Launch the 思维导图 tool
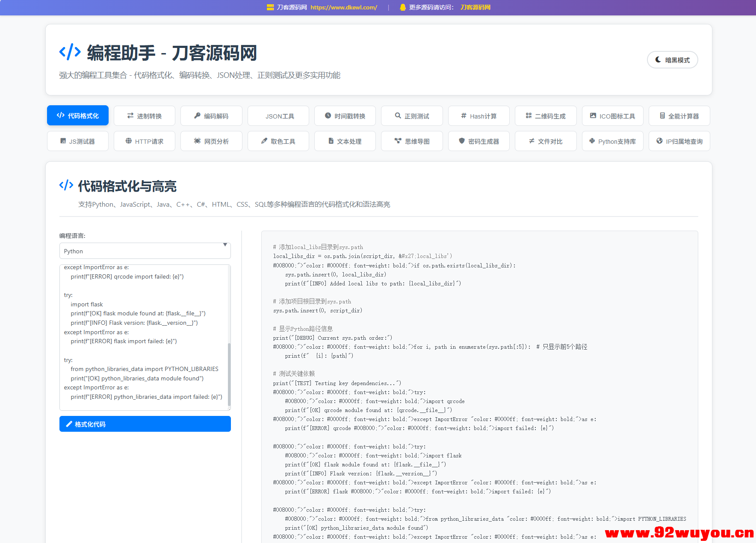 click(411, 141)
